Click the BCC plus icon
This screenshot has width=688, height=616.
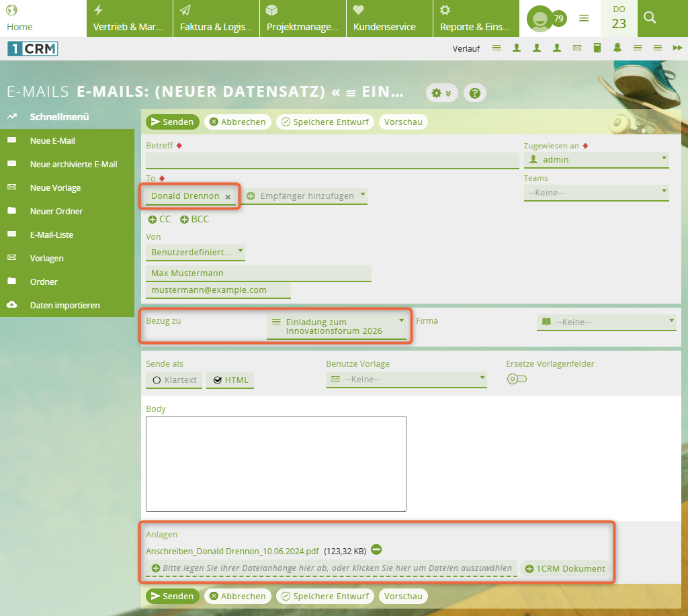point(184,220)
